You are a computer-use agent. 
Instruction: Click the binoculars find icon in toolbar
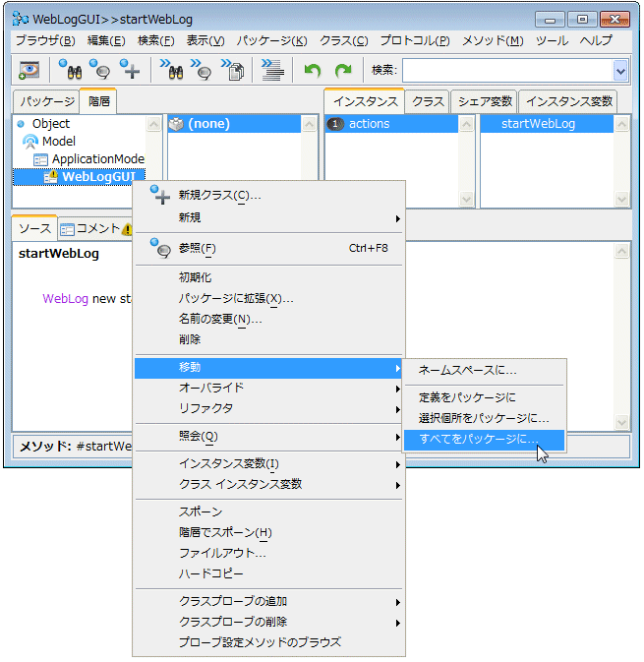click(69, 70)
